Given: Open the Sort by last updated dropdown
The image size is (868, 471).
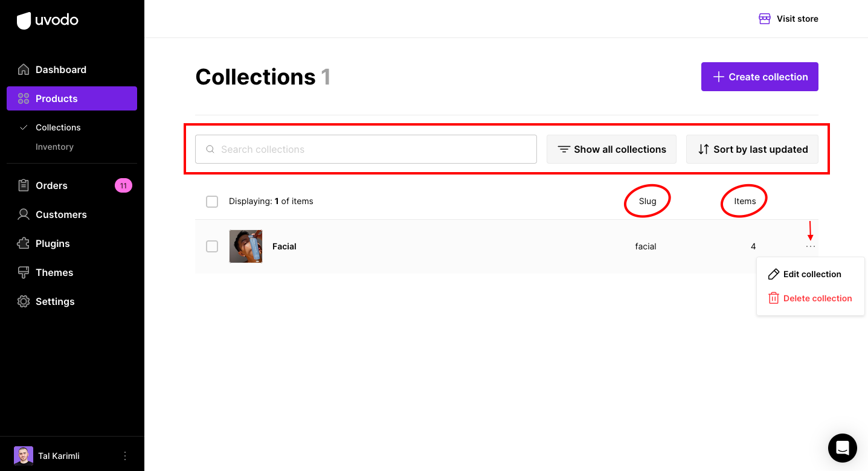Looking at the screenshot, I should click(752, 149).
